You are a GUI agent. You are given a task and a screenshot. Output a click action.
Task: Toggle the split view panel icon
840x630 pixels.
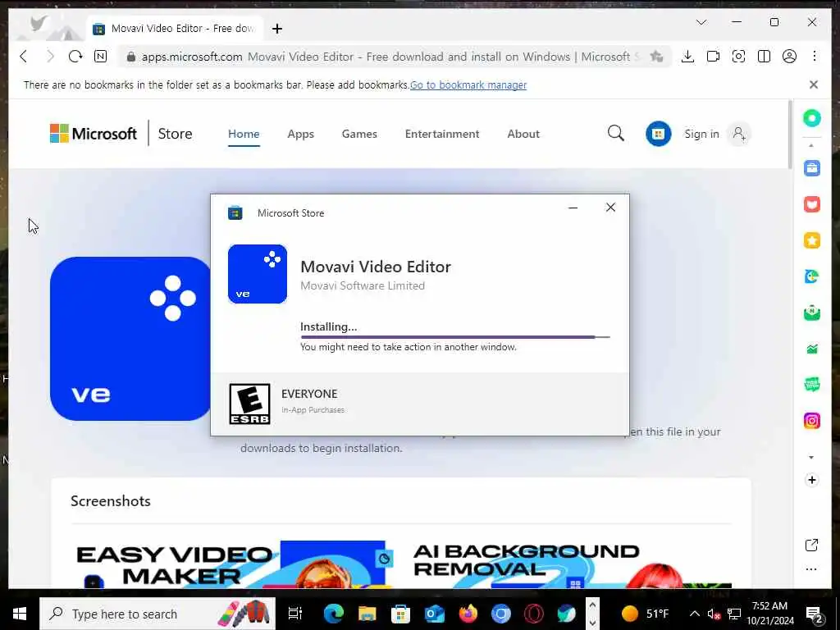pyautogui.click(x=764, y=57)
